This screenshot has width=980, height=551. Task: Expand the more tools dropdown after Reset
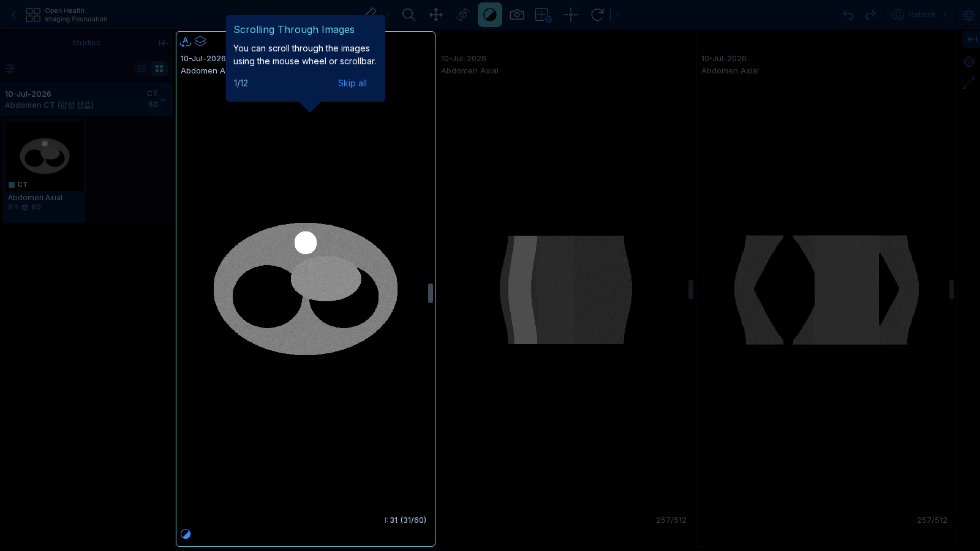[x=617, y=15]
